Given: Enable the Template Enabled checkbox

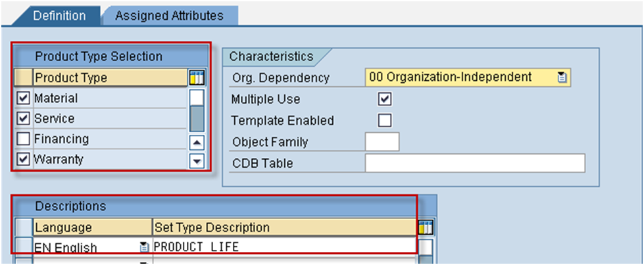Looking at the screenshot, I should click(384, 120).
